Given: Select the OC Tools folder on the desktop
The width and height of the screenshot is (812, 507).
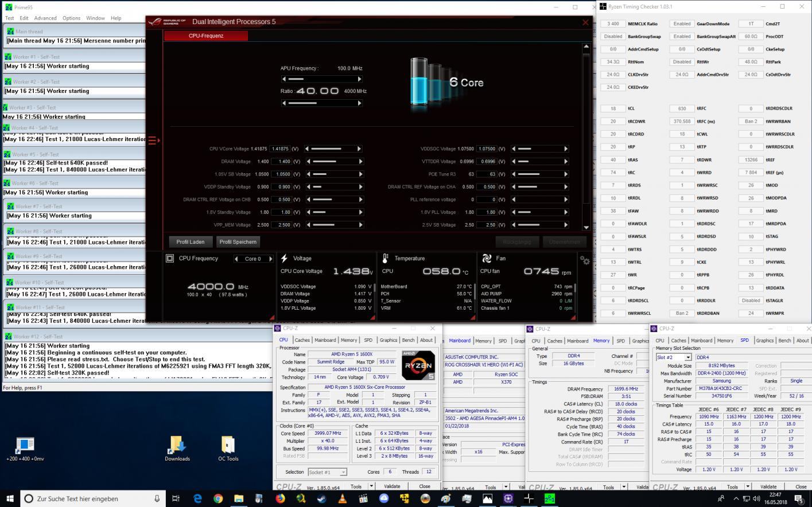Looking at the screenshot, I should click(228, 448).
